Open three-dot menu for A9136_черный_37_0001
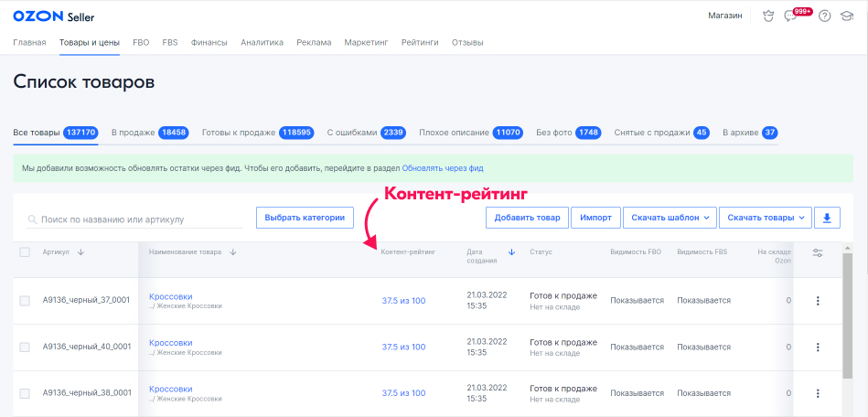Screen dimensions: 868x417 pyautogui.click(x=817, y=301)
